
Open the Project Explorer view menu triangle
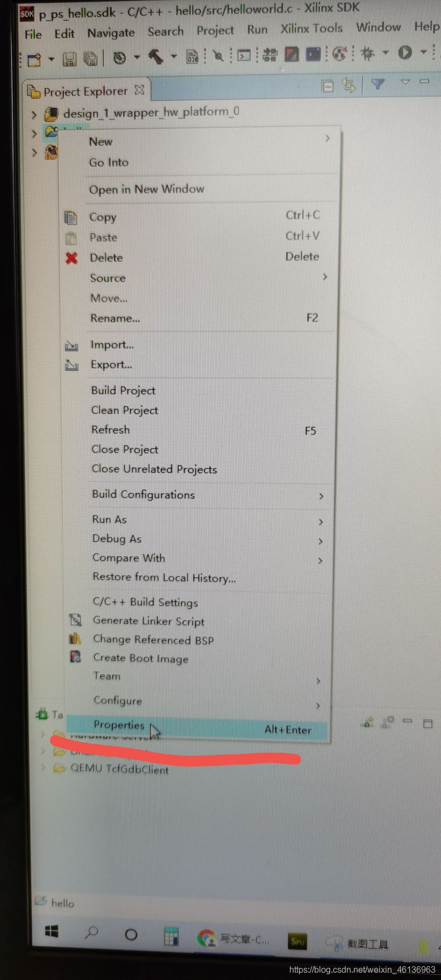pyautogui.click(x=406, y=82)
